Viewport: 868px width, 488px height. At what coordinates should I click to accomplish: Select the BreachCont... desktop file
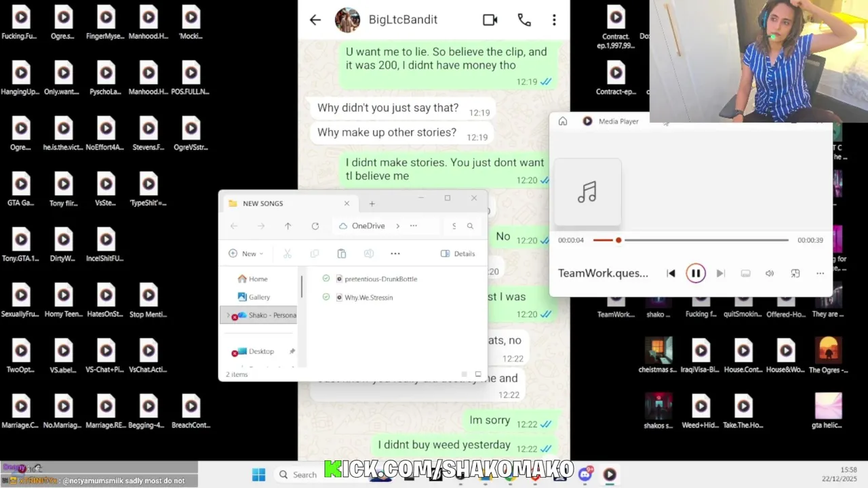191,412
